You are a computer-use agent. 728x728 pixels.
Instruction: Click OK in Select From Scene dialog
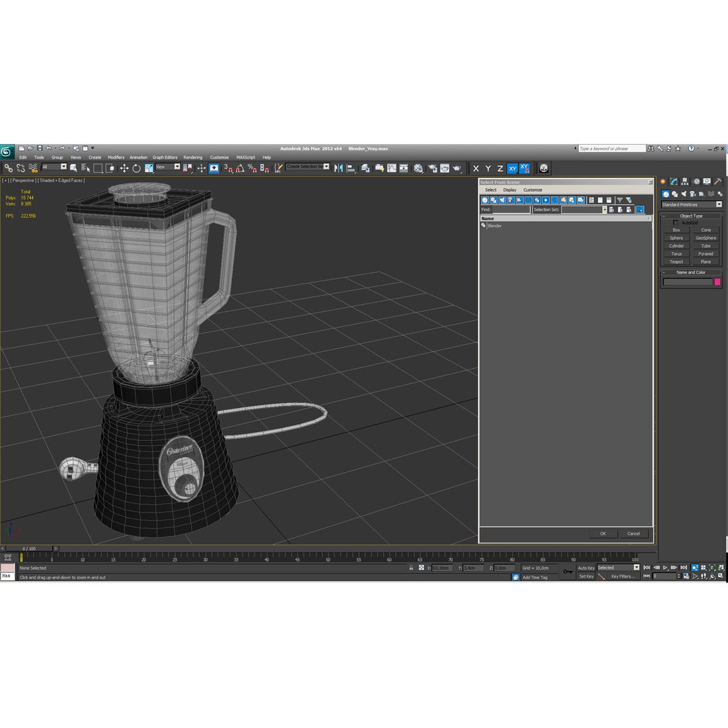click(x=603, y=533)
